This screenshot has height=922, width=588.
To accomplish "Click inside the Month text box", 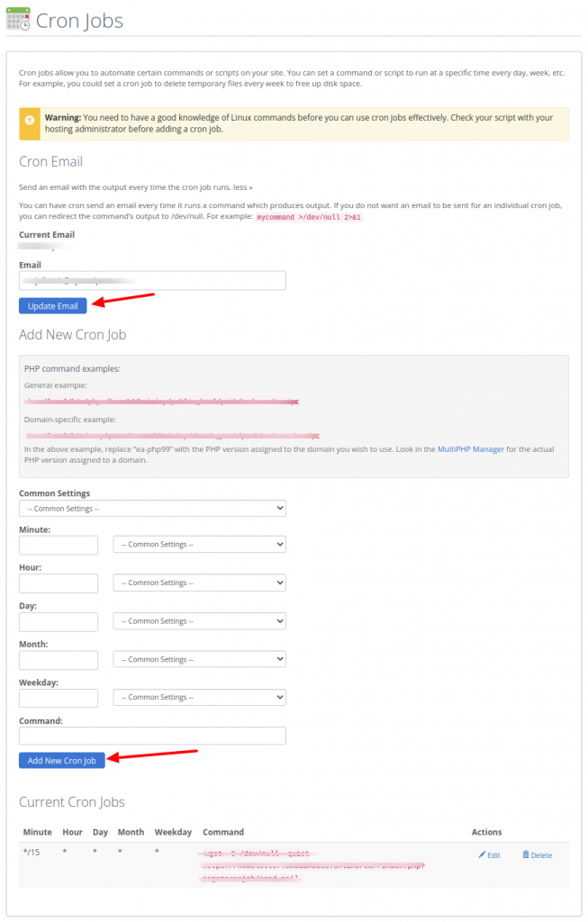I will pyautogui.click(x=58, y=658).
